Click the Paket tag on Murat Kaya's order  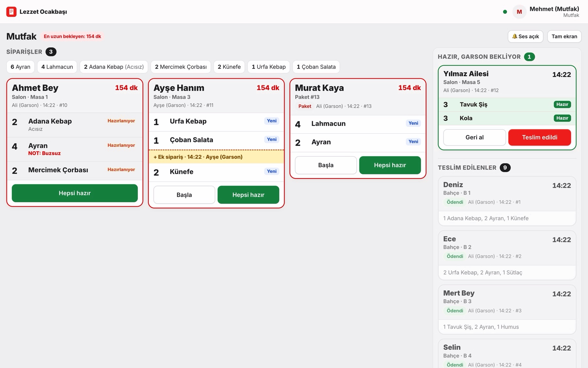(x=305, y=106)
